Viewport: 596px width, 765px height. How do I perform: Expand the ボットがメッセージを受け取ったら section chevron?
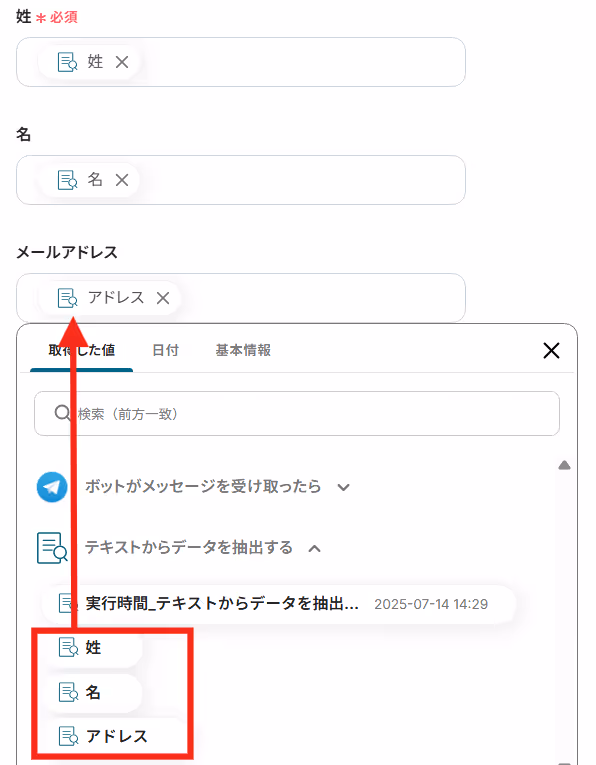(x=343, y=487)
